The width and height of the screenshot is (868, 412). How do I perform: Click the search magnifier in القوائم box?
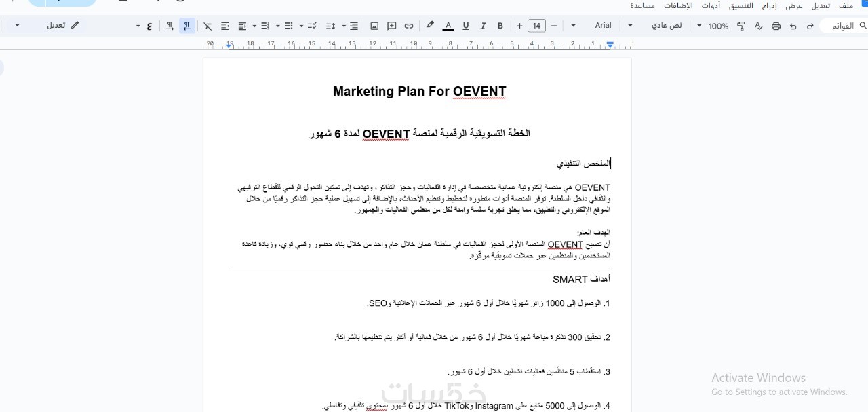(x=863, y=26)
